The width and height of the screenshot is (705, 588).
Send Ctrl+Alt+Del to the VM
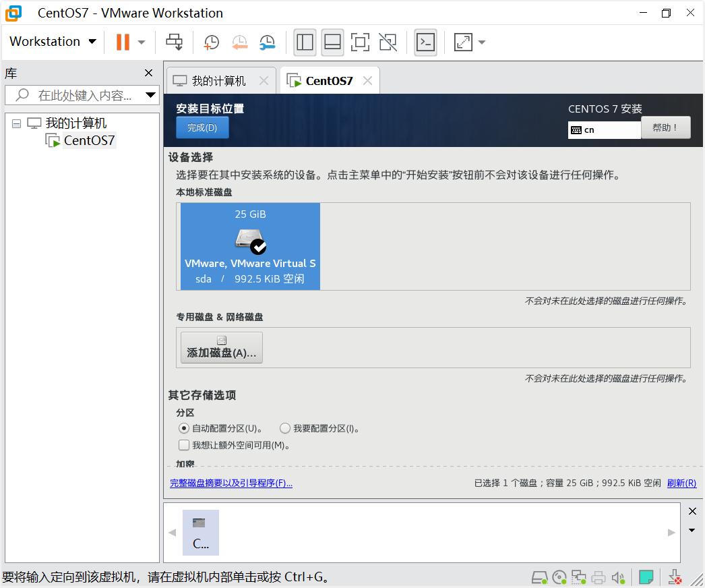(x=174, y=42)
